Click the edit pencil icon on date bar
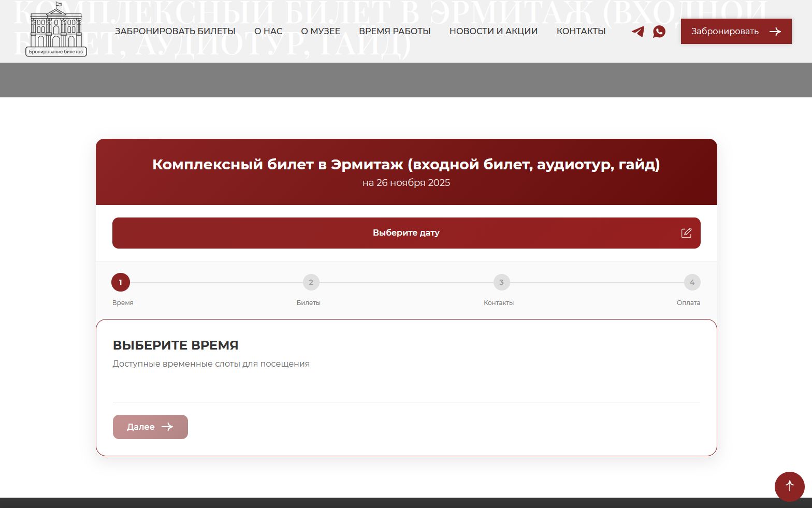This screenshot has width=812, height=508. click(686, 233)
